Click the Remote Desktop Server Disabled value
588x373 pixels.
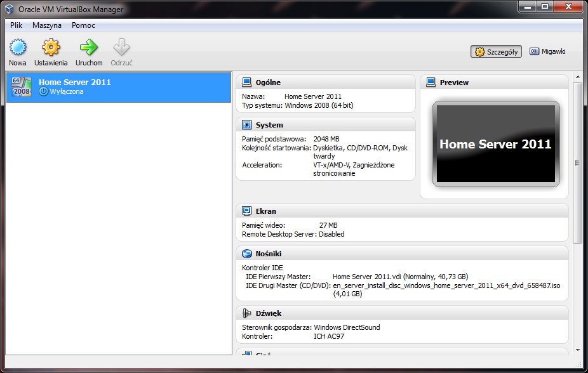(x=331, y=234)
